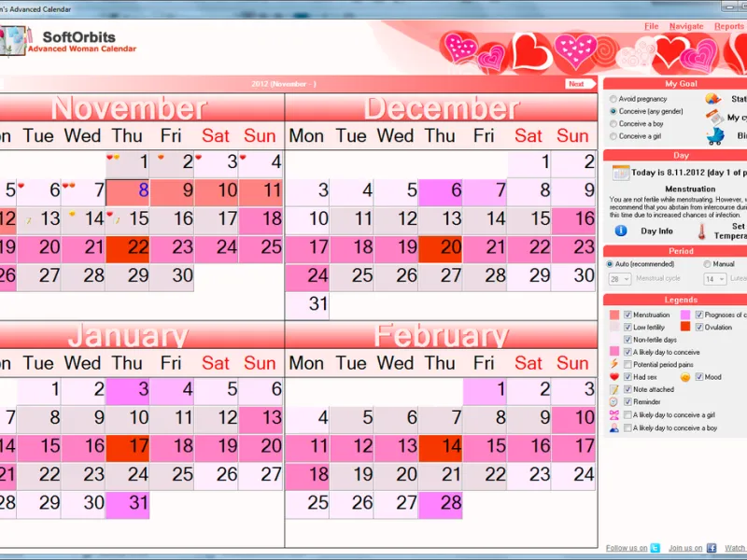Toggle the Note attached checkbox
Viewport: 747px width, 560px height.
click(x=627, y=389)
